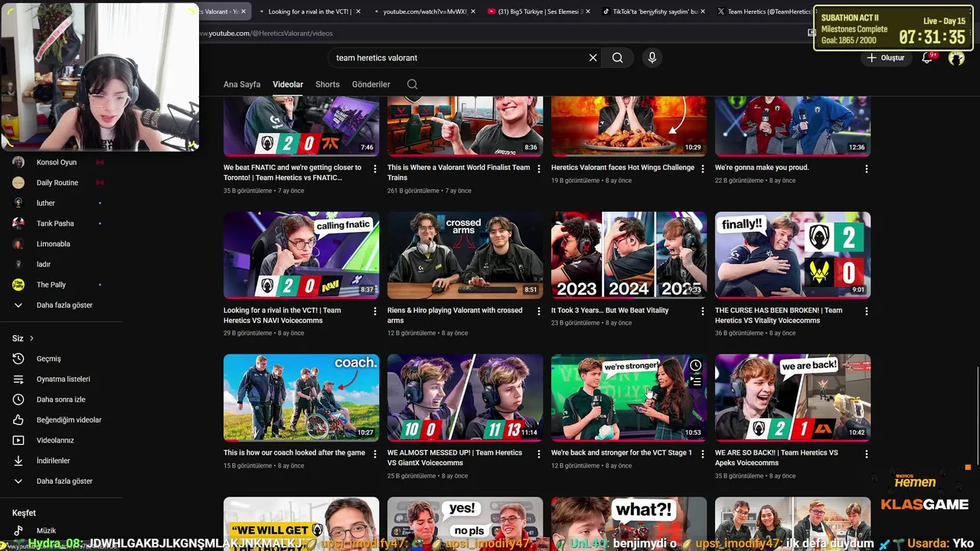Viewport: 980px width, 551px height.
Task: Click Watch Later clock on 'we're stronger' thumbnail
Action: 695,366
